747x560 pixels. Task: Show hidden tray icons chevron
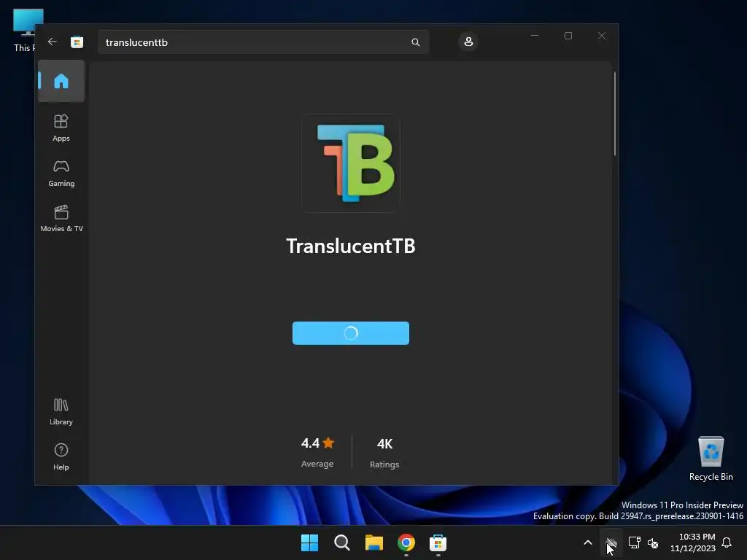588,542
